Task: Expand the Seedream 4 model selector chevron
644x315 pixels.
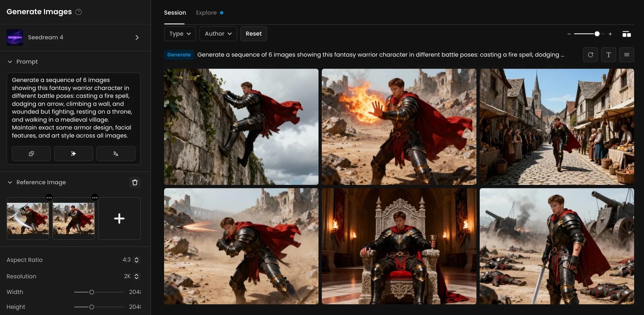Action: (x=137, y=37)
